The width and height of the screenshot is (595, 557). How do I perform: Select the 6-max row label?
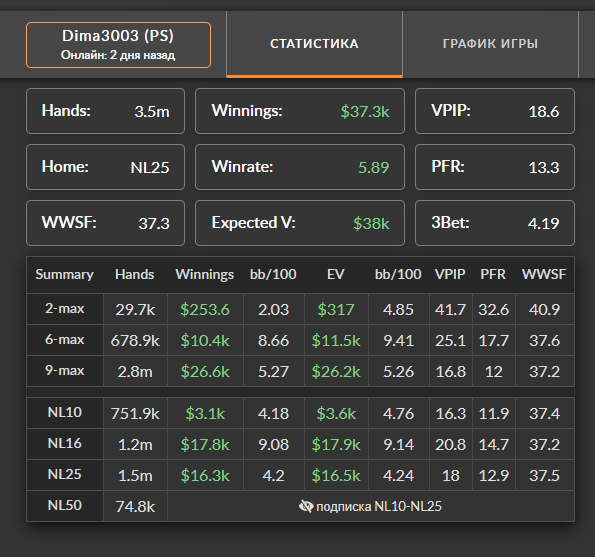pos(65,340)
